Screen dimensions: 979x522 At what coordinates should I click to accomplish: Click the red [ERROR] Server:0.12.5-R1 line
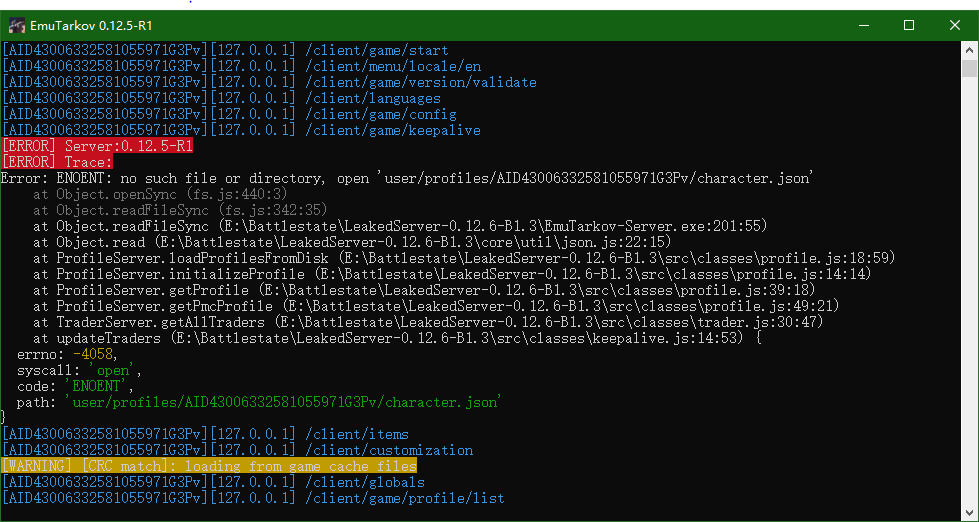click(97, 146)
